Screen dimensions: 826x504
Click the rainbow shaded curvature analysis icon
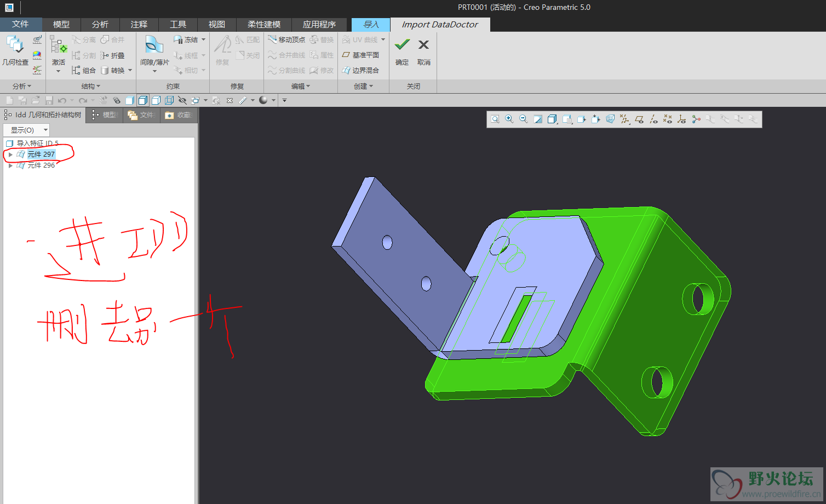pyautogui.click(x=37, y=55)
